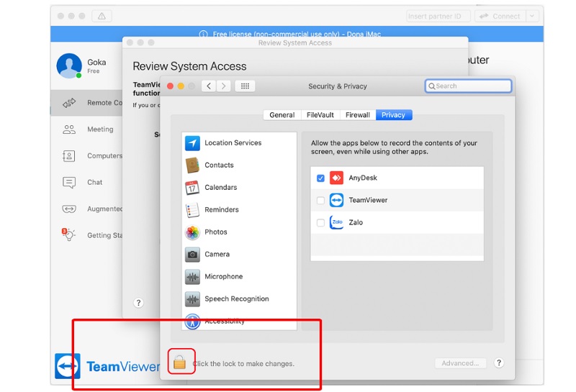Select the Camera icon
The width and height of the screenshot is (576, 392).
click(x=192, y=255)
